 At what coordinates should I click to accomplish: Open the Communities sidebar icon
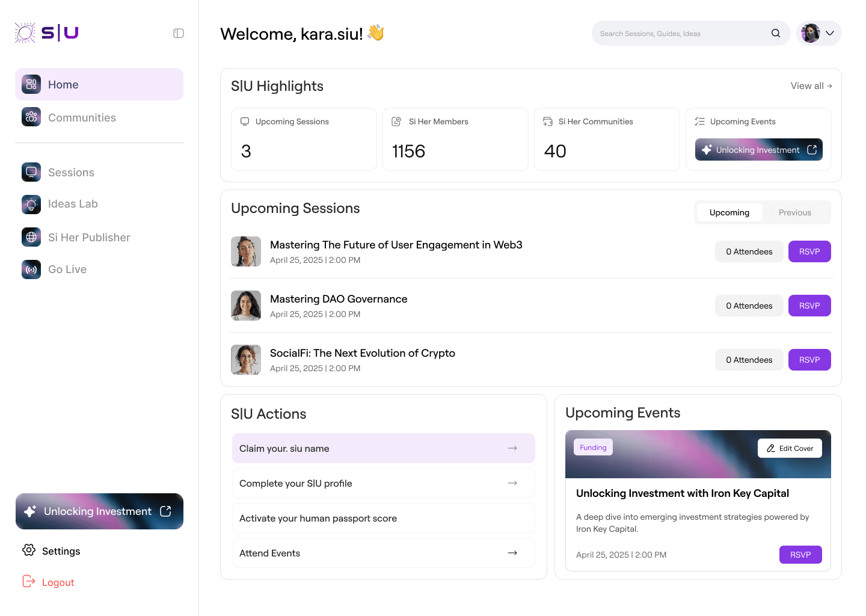pyautogui.click(x=31, y=117)
